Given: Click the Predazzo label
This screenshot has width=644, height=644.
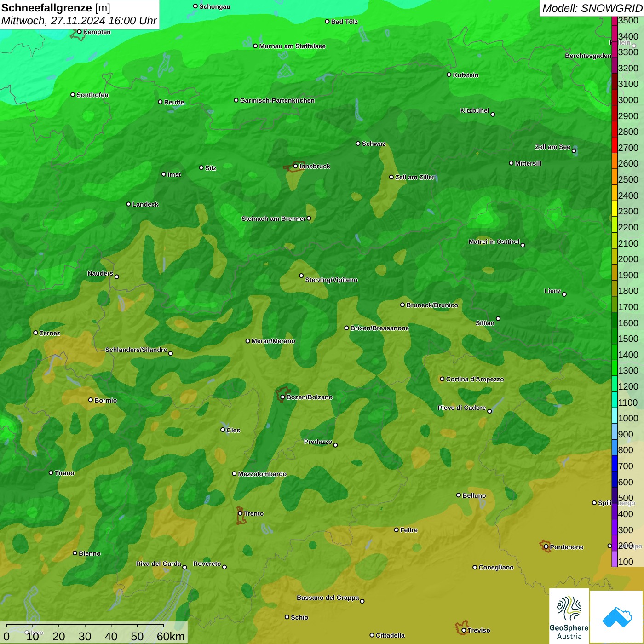Looking at the screenshot, I should (x=318, y=442).
